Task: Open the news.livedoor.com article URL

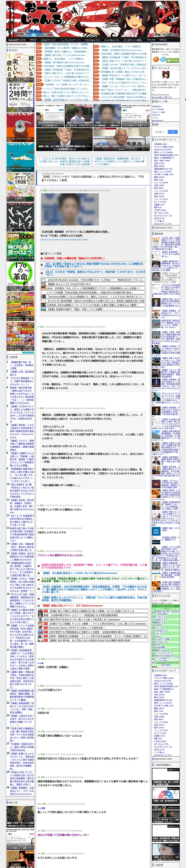Action: pos(64,240)
